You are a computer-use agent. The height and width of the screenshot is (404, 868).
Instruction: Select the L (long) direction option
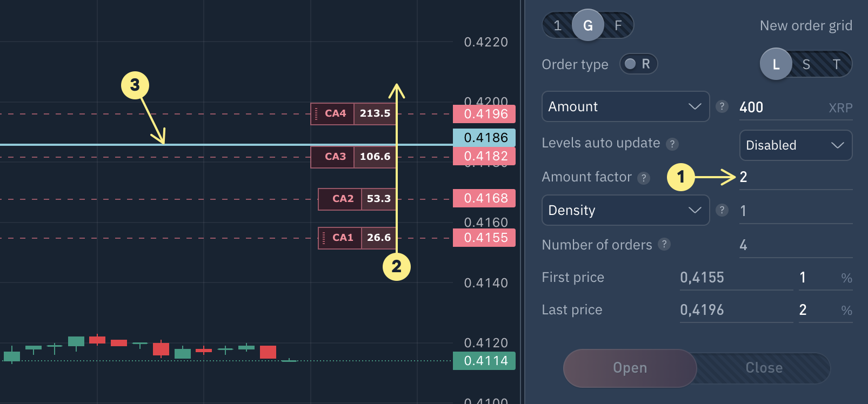tap(776, 64)
